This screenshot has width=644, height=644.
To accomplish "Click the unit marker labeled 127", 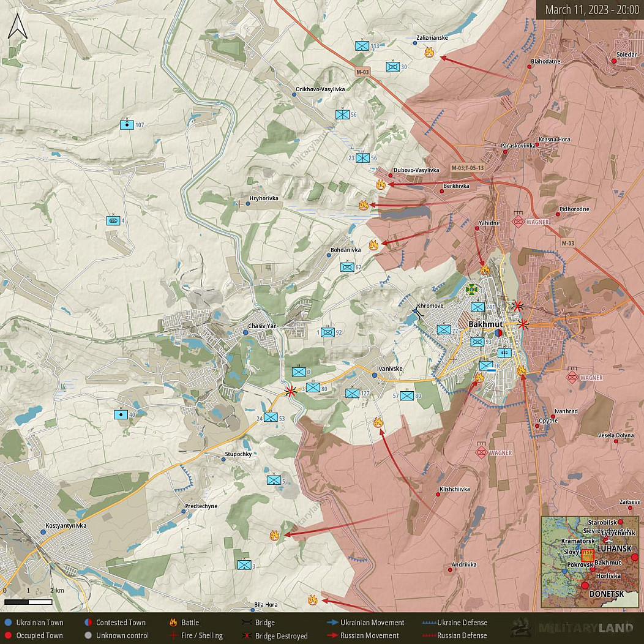I will coord(352,393).
